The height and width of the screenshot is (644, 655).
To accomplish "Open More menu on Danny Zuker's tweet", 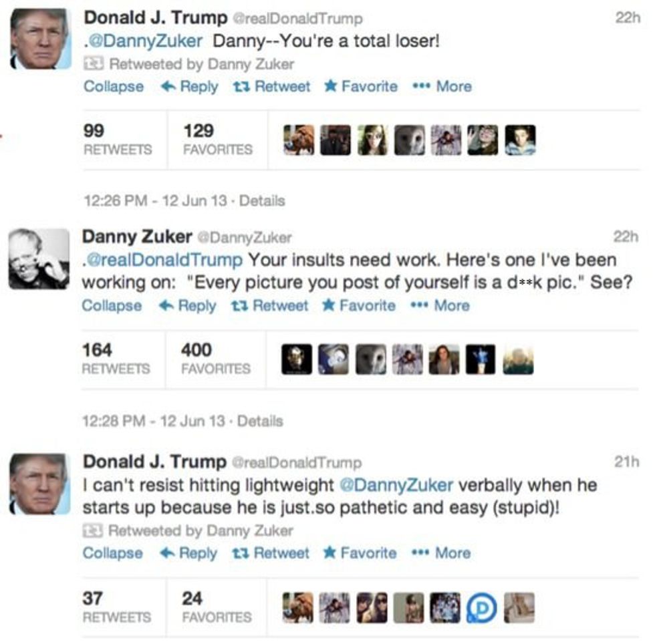I will coord(441,306).
